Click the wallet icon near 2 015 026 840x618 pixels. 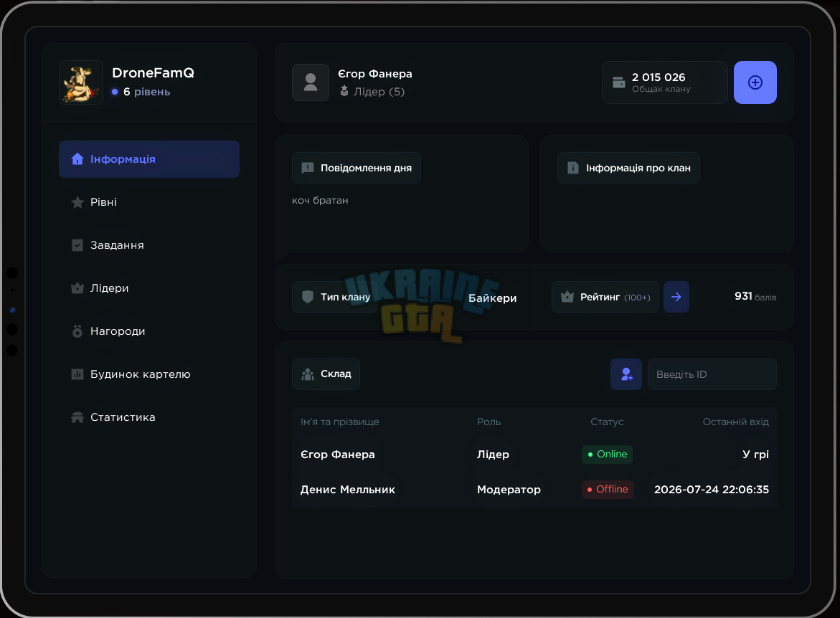click(619, 82)
